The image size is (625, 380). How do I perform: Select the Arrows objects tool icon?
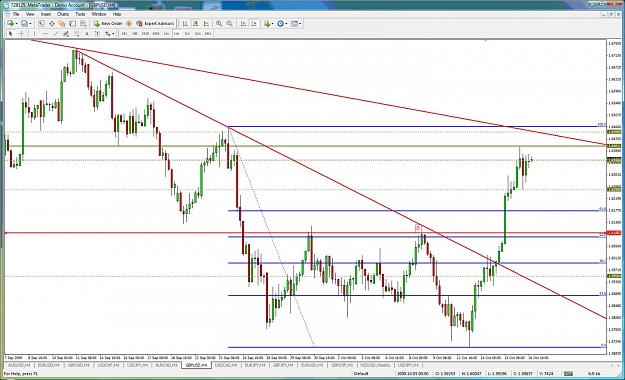click(107, 34)
